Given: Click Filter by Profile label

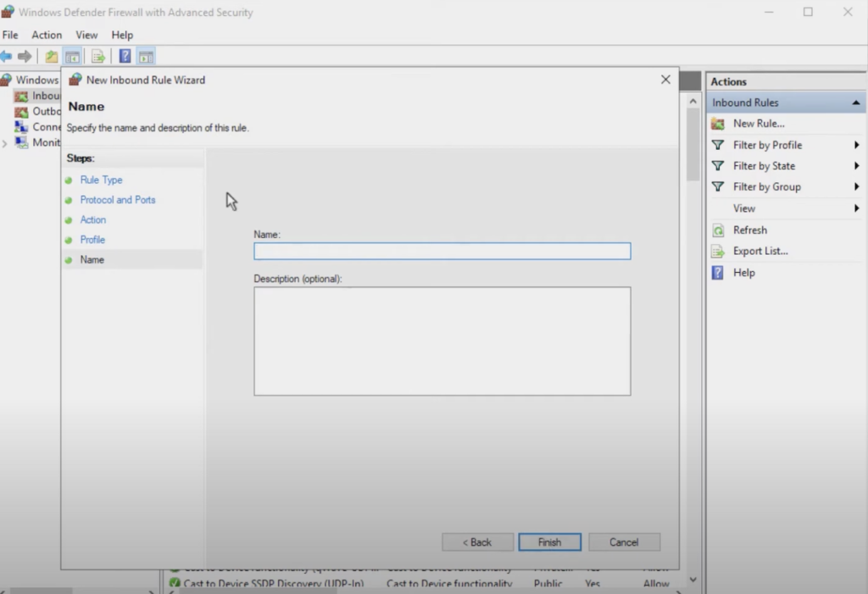Looking at the screenshot, I should [x=767, y=145].
